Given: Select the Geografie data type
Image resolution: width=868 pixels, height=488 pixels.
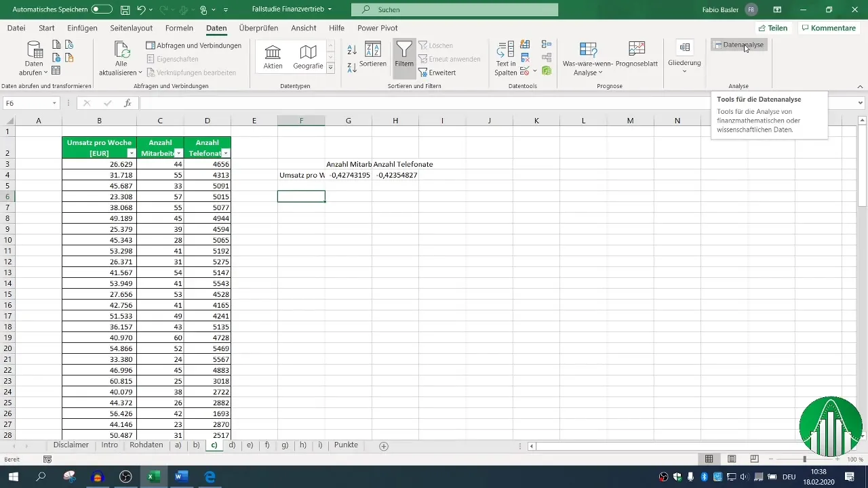Looking at the screenshot, I should 308,57.
